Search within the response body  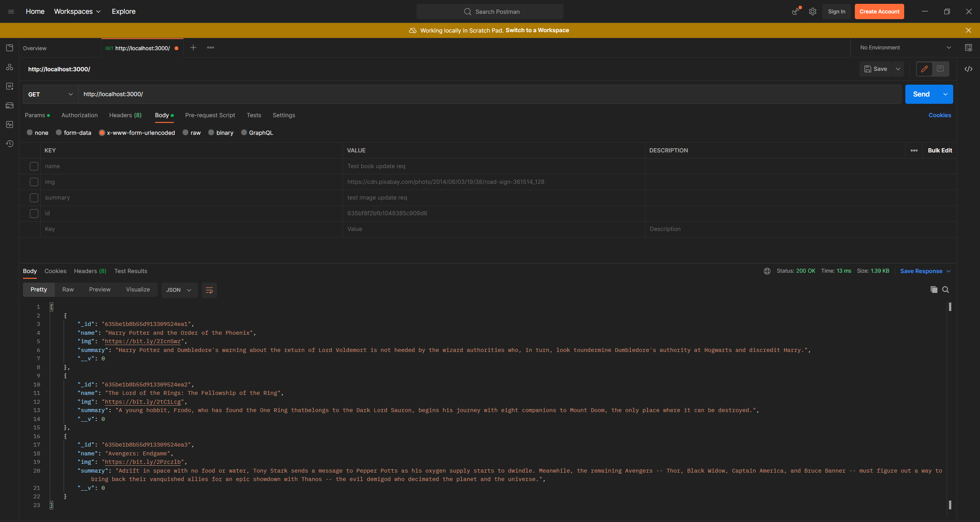pyautogui.click(x=946, y=290)
